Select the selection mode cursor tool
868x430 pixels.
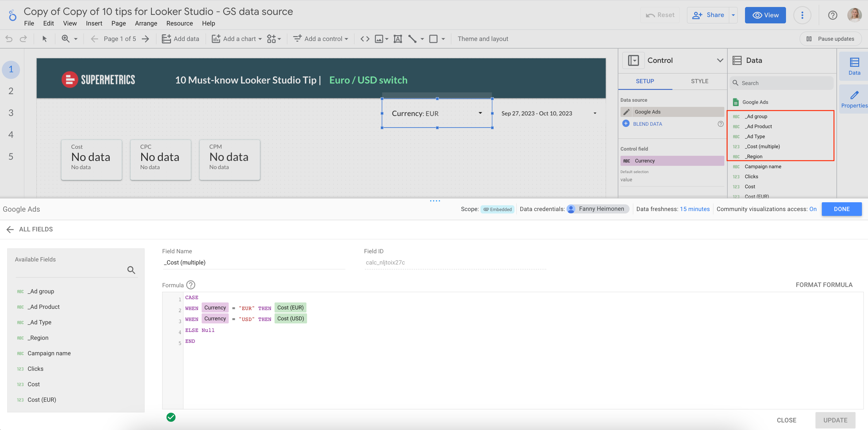pos(44,39)
